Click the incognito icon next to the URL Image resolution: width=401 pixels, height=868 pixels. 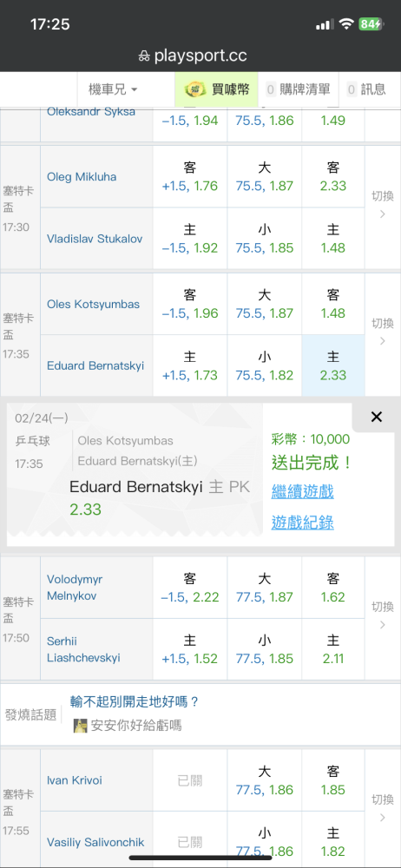pyautogui.click(x=144, y=56)
